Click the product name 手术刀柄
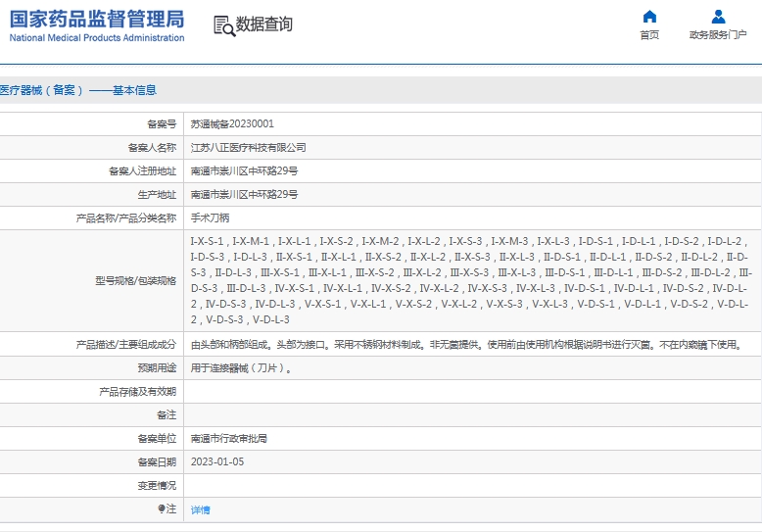 210,218
